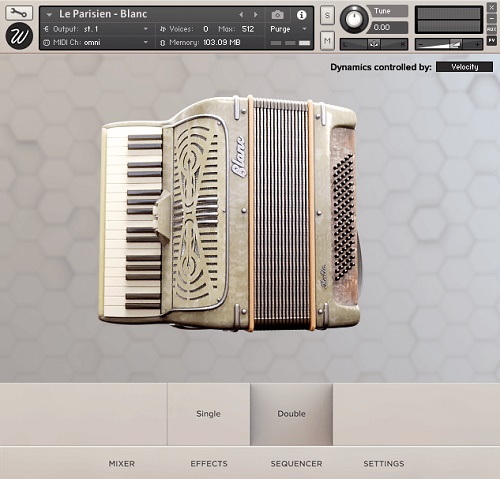The image size is (500, 479).
Task: Open the SEQUENCER tab
Action: point(296,464)
